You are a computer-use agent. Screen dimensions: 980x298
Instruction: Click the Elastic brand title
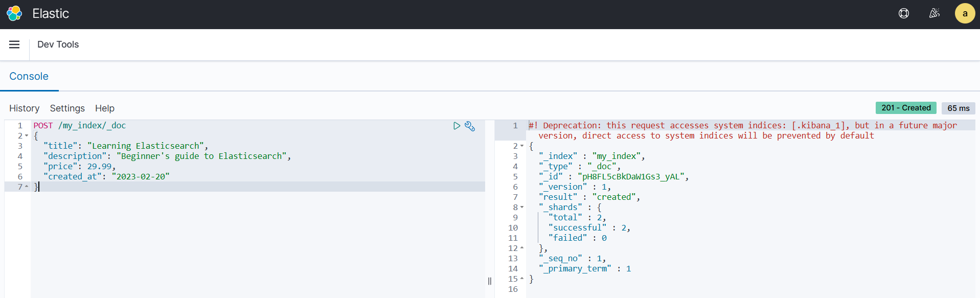click(x=51, y=13)
